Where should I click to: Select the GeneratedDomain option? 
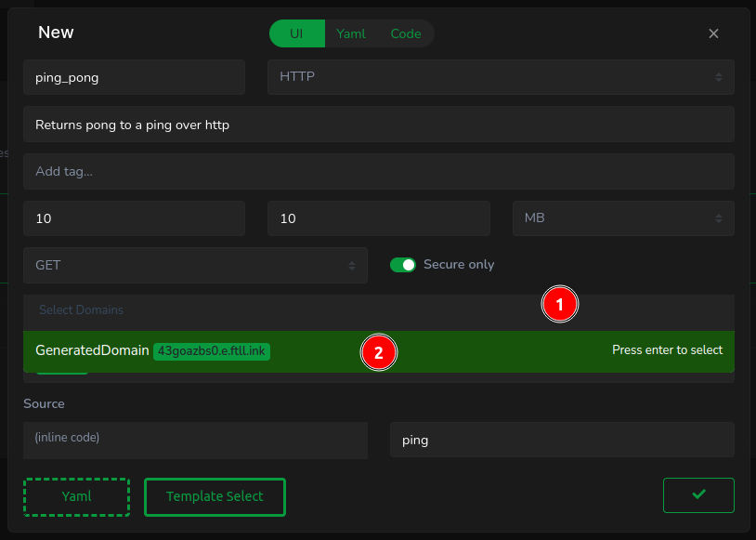point(91,350)
